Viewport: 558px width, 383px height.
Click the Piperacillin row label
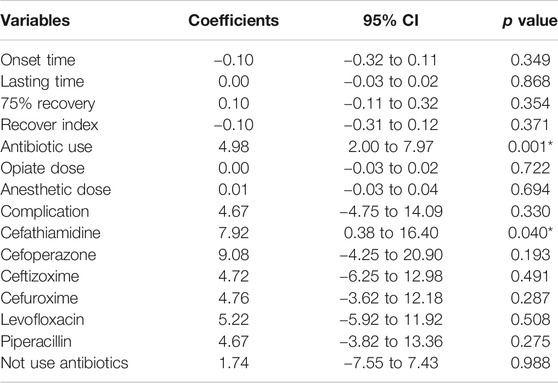point(36,342)
